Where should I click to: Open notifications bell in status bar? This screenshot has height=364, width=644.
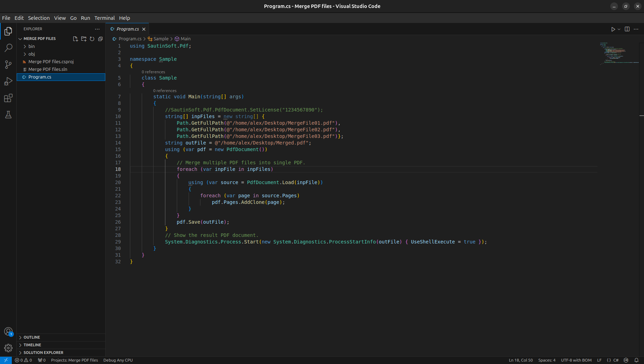[636, 360]
